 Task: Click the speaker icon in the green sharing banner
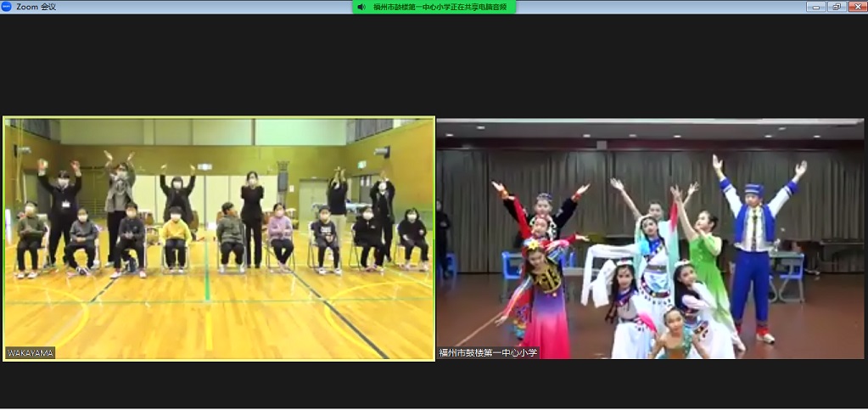(361, 7)
